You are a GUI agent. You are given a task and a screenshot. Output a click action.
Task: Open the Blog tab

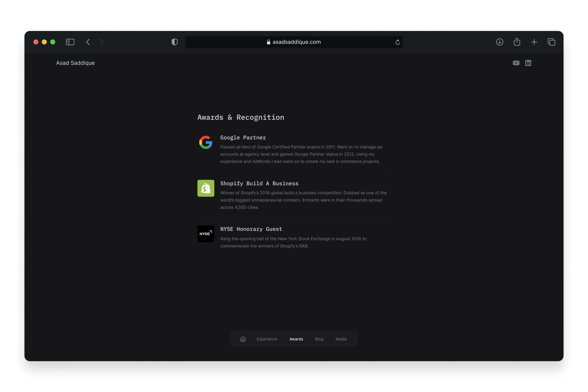pos(319,339)
